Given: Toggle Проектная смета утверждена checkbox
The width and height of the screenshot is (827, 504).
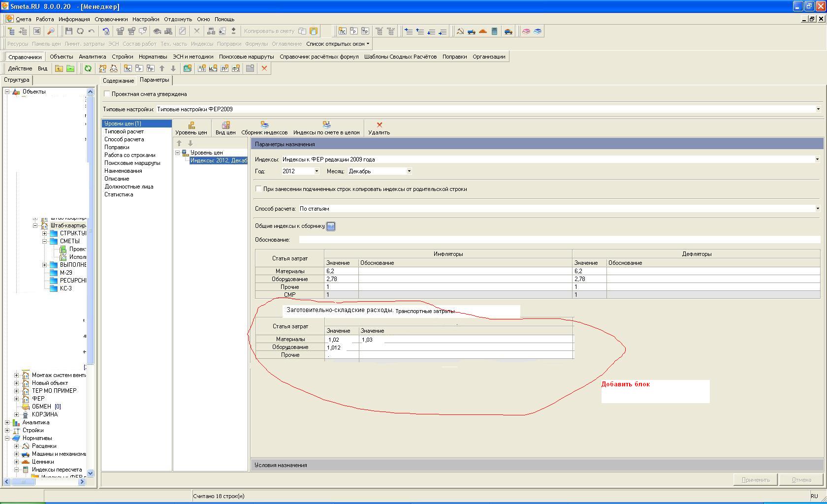Looking at the screenshot, I should coord(107,94).
